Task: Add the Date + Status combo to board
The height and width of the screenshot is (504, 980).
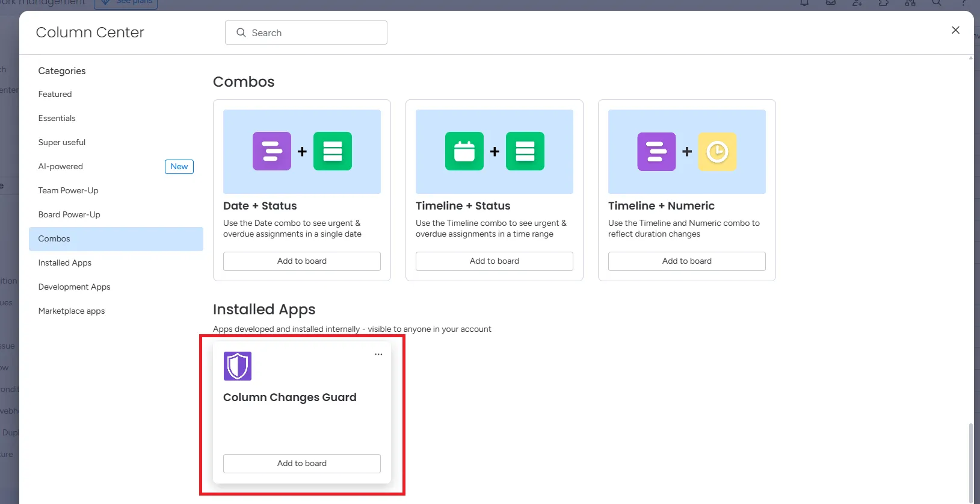Action: click(x=302, y=261)
